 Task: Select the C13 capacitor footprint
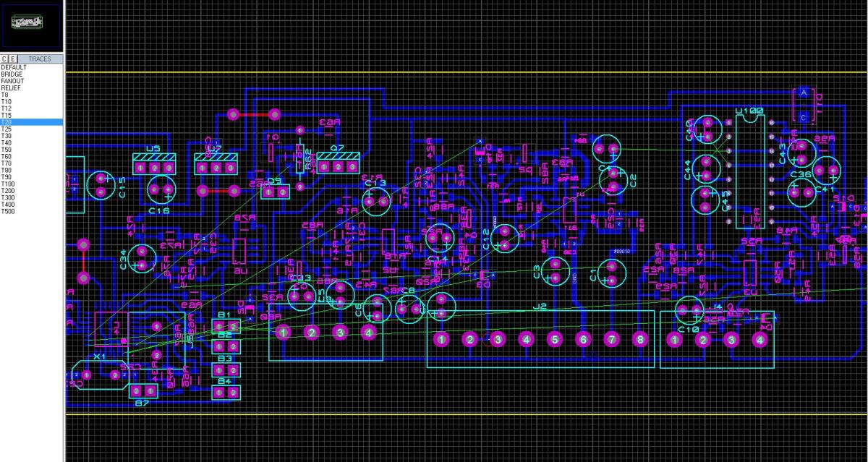click(377, 202)
